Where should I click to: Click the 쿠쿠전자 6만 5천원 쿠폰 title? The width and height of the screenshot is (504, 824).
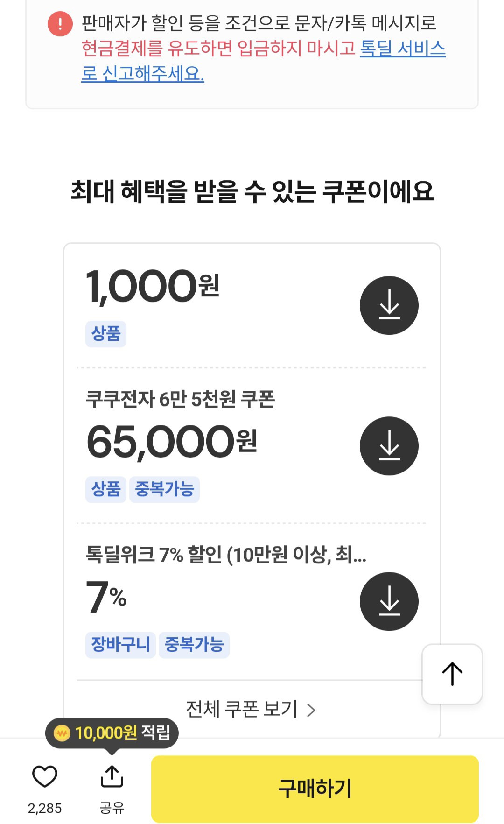(180, 399)
